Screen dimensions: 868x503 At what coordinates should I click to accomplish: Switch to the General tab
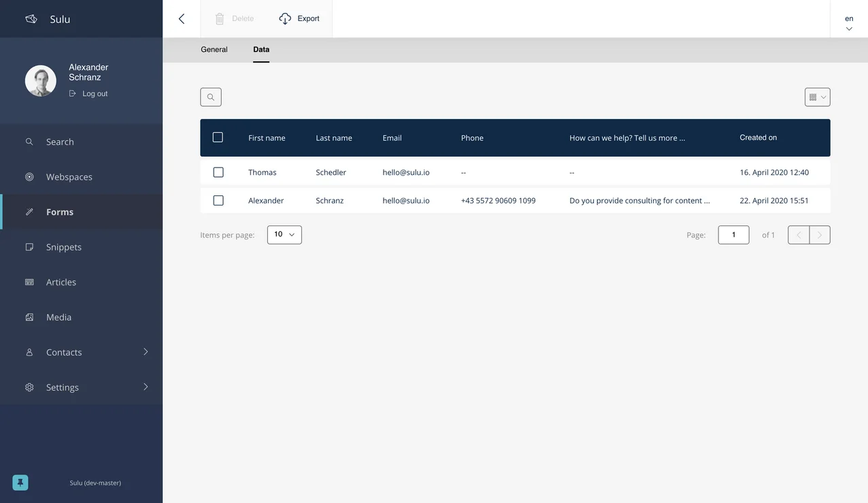pyautogui.click(x=214, y=48)
